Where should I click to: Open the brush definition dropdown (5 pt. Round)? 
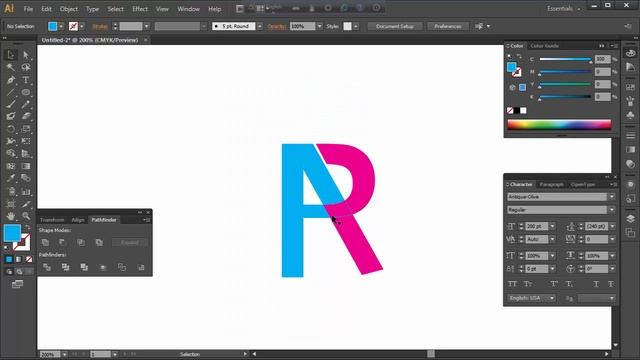[260, 26]
